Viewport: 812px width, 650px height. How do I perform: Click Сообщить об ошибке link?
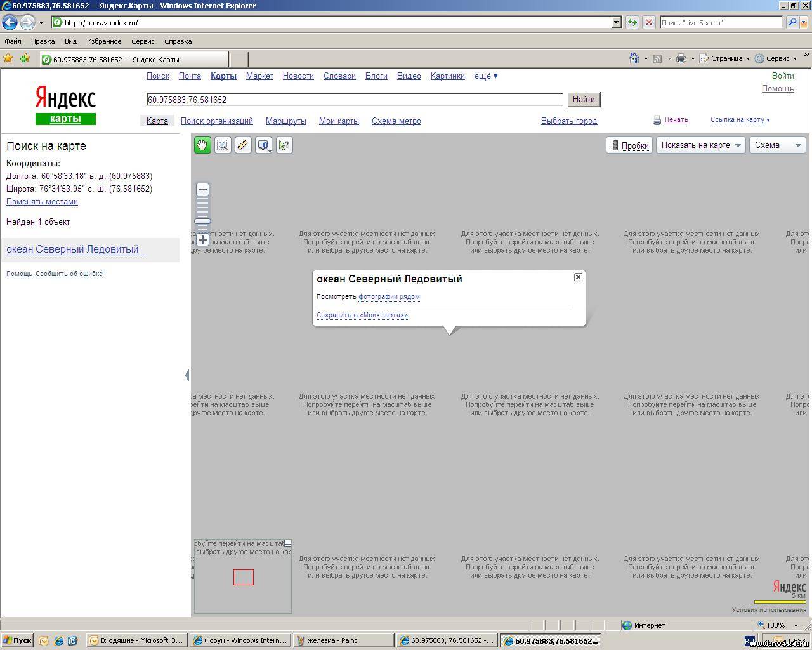[x=69, y=274]
